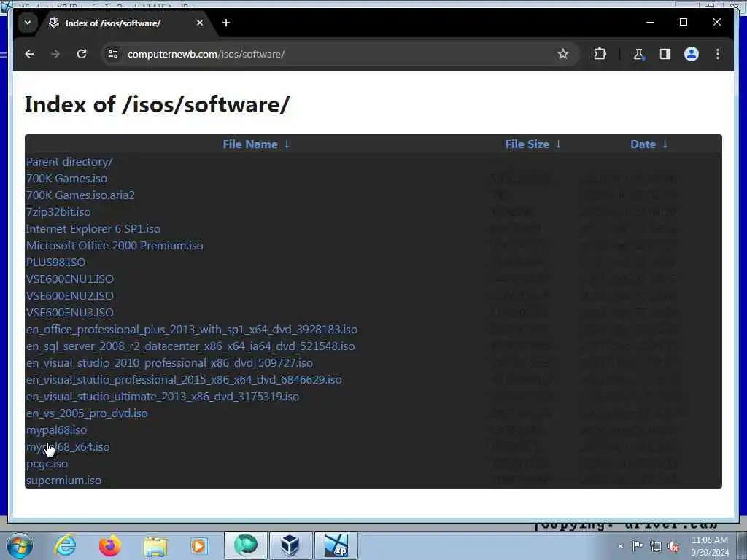Open the Extensions puzzle icon
The height and width of the screenshot is (560, 747).
[600, 54]
